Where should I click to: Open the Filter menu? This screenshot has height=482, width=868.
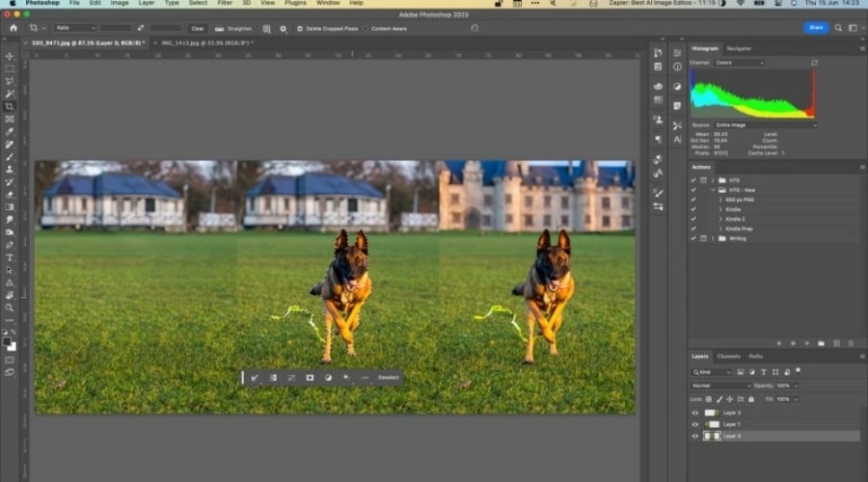pyautogui.click(x=224, y=4)
